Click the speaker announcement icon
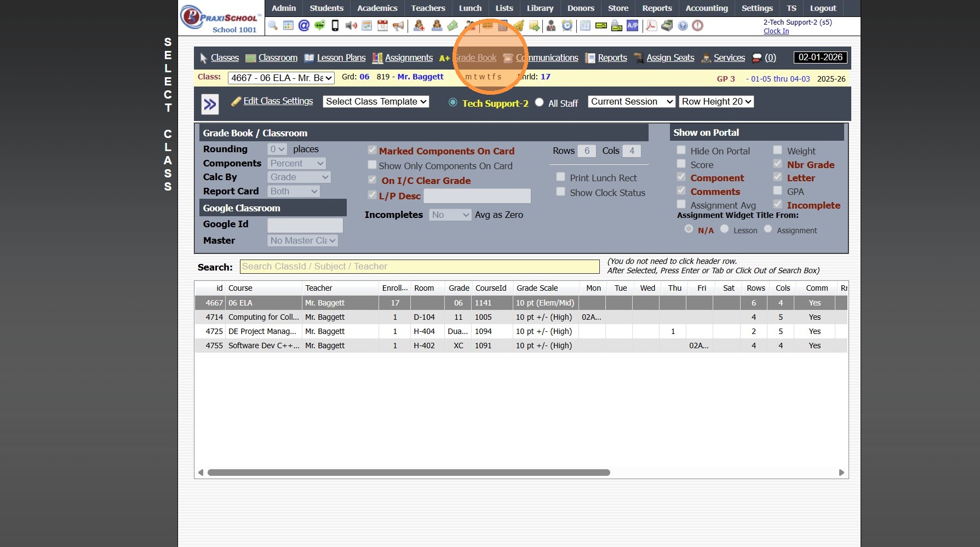 351,26
